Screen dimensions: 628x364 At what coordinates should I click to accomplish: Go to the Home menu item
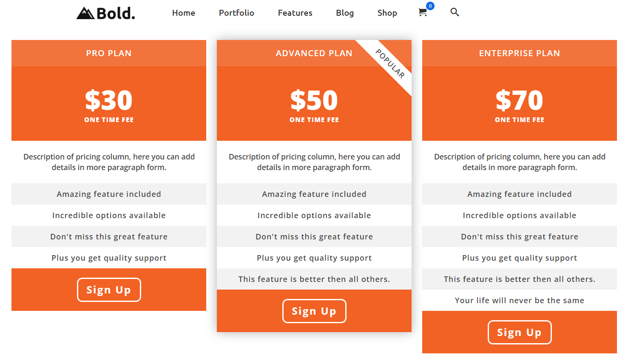[x=184, y=13]
